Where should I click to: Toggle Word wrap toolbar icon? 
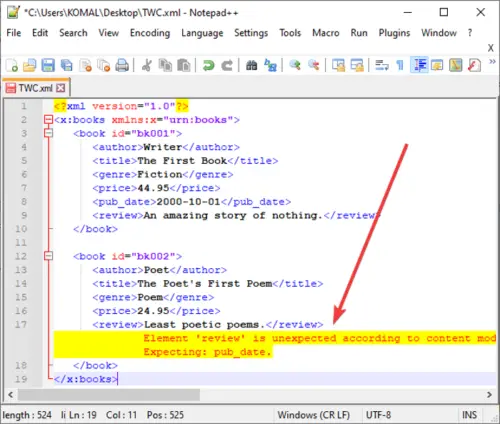coord(382,65)
